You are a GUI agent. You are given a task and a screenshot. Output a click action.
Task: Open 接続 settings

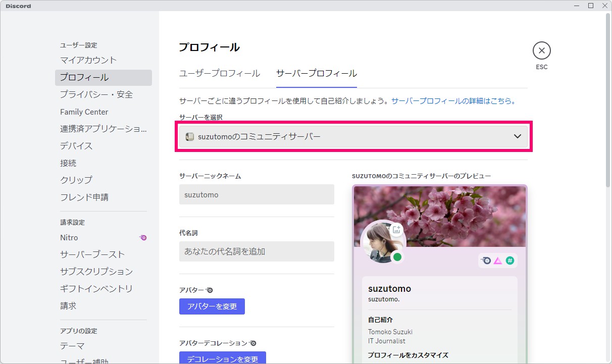104,163
